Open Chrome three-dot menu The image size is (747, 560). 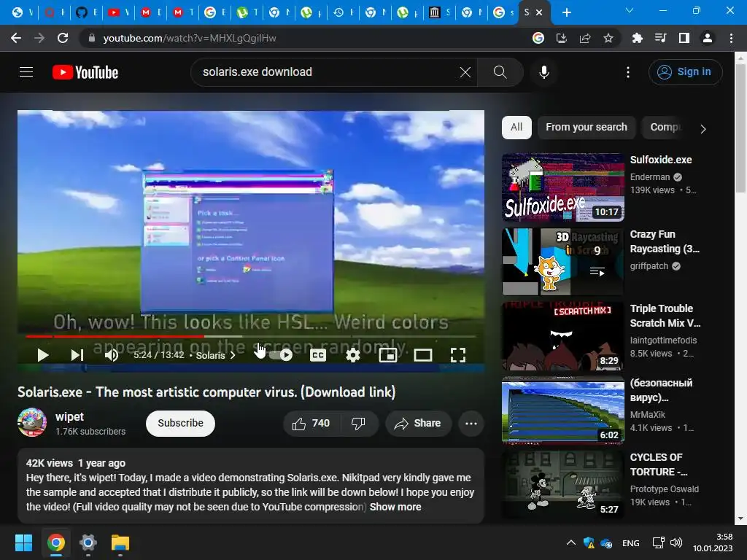point(731,38)
